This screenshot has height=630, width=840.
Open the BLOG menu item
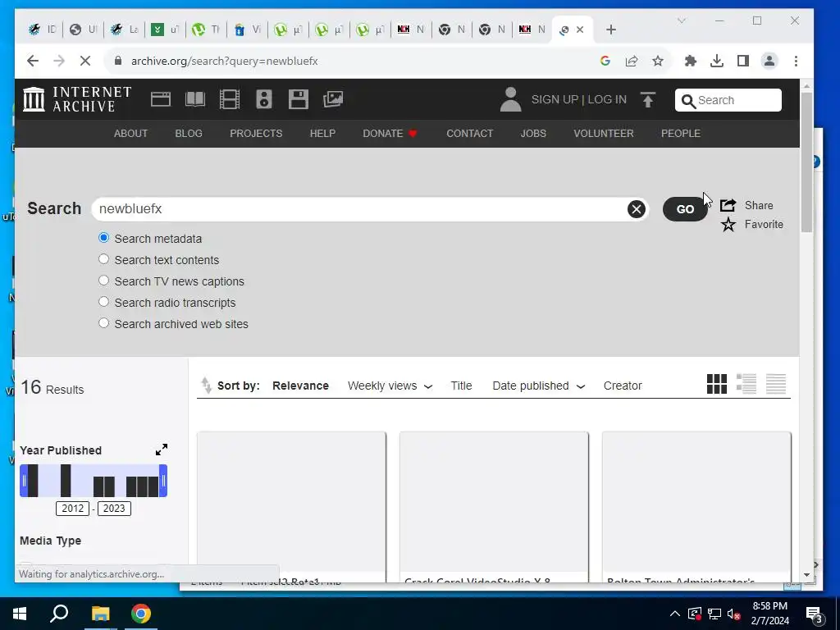(189, 134)
